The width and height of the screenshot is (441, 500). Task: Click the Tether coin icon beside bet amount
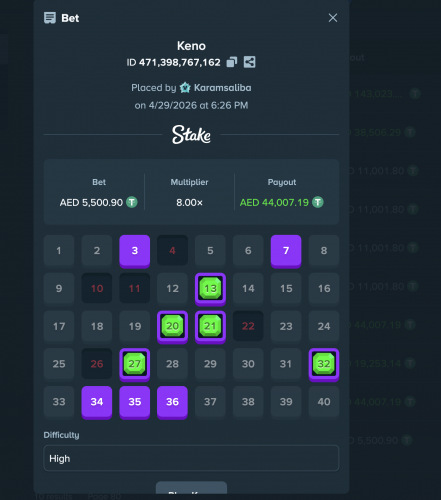[132, 202]
